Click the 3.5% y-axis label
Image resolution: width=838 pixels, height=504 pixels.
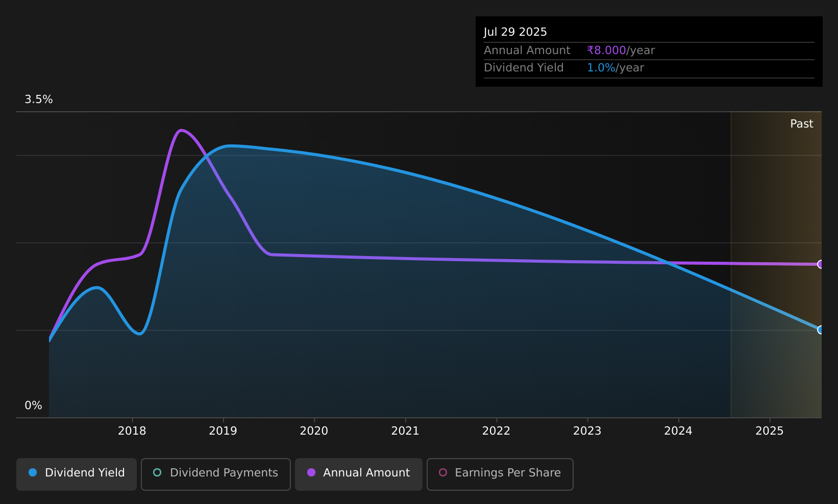coord(39,99)
